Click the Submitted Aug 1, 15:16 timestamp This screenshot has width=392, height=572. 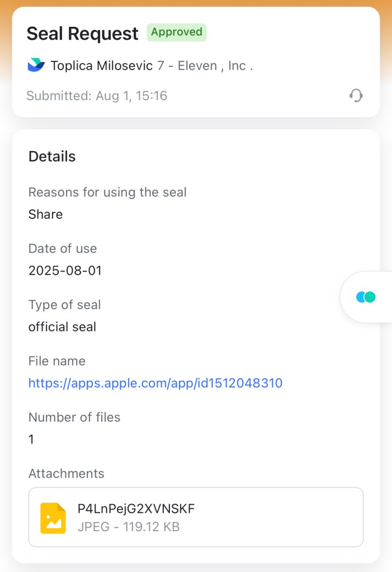(x=97, y=96)
